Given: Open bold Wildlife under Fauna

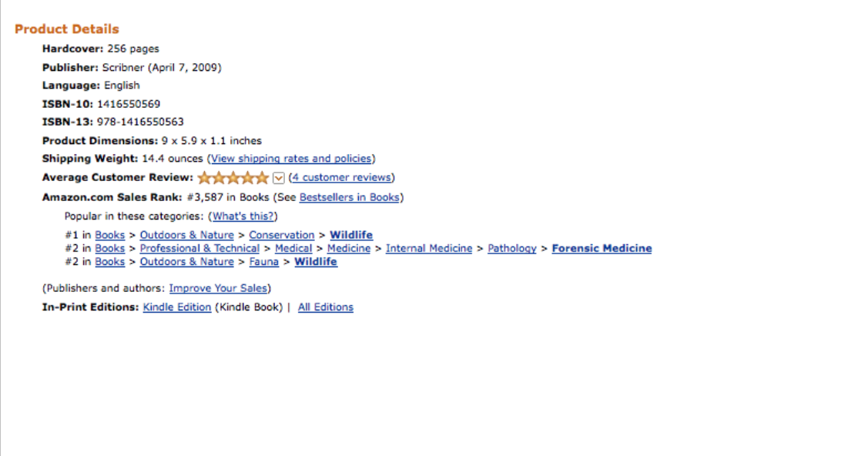Looking at the screenshot, I should tap(316, 262).
